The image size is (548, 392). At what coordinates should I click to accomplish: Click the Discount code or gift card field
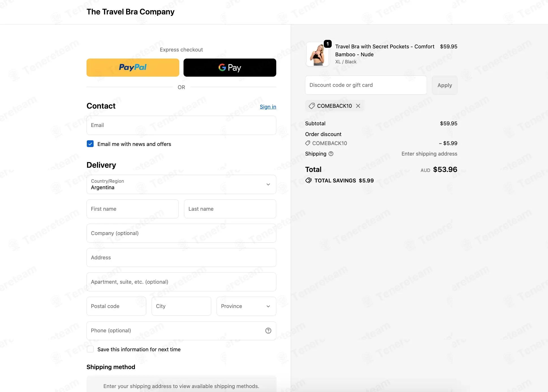[x=366, y=85]
